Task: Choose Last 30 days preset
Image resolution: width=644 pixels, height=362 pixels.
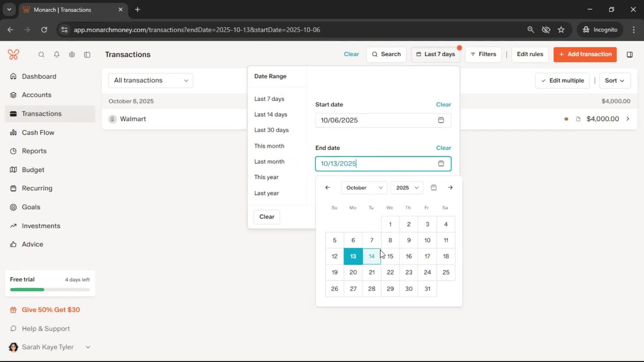Action: (271, 130)
